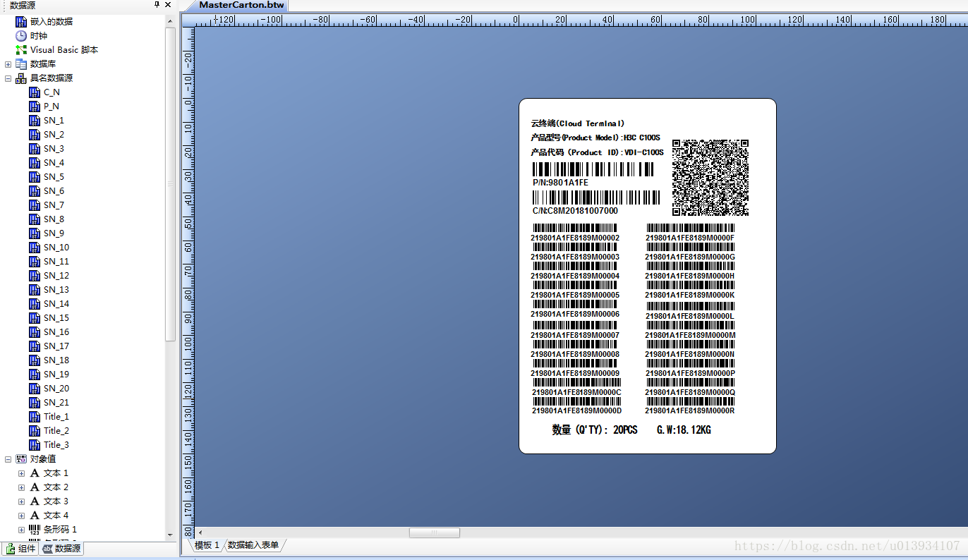Screen dimensions: 968x560
Task: Collapse the 对象值 tree node
Action: 8,459
